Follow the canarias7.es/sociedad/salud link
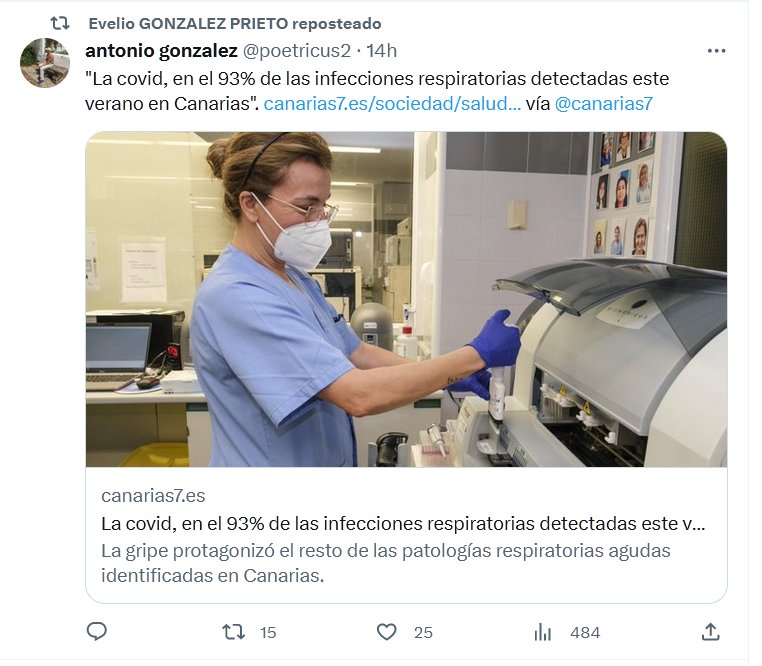Screen dimensions: 762x666 [x=392, y=103]
